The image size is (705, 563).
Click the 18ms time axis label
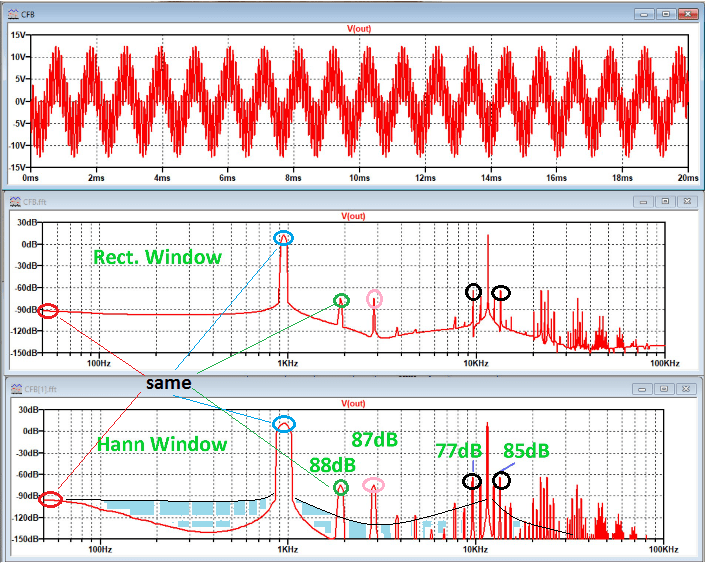click(x=622, y=178)
